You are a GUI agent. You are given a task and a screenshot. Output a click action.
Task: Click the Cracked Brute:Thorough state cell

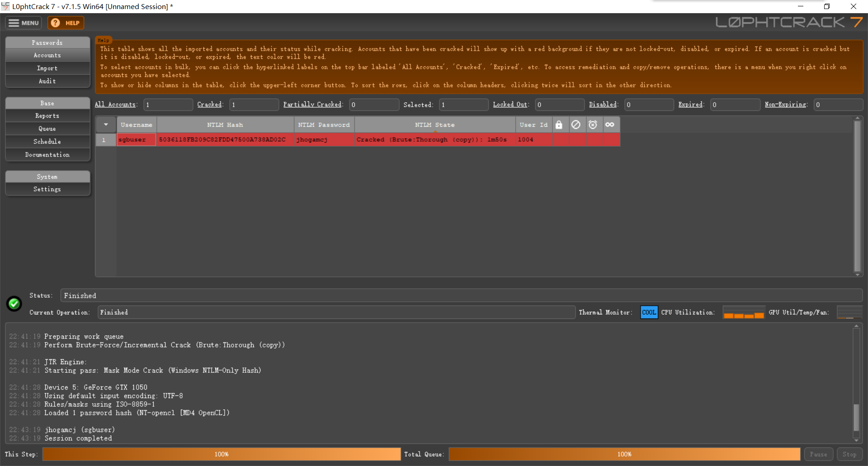435,139
